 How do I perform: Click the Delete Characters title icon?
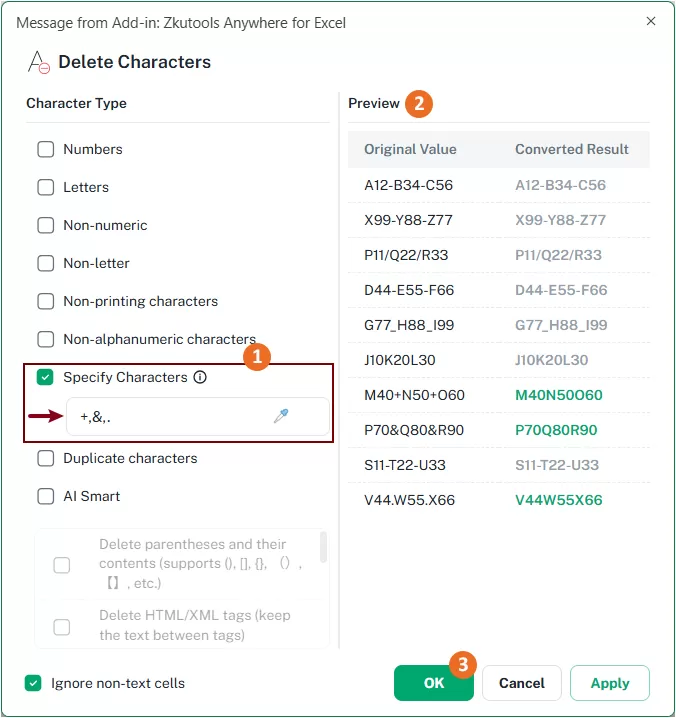pos(38,62)
